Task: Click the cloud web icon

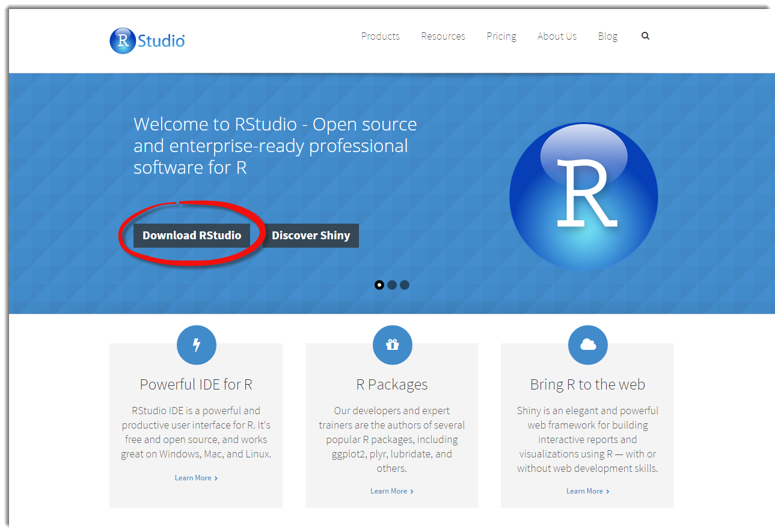Action: point(588,345)
